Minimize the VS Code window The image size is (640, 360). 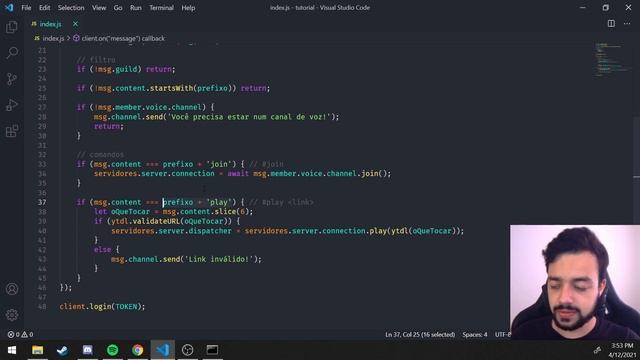[582, 8]
